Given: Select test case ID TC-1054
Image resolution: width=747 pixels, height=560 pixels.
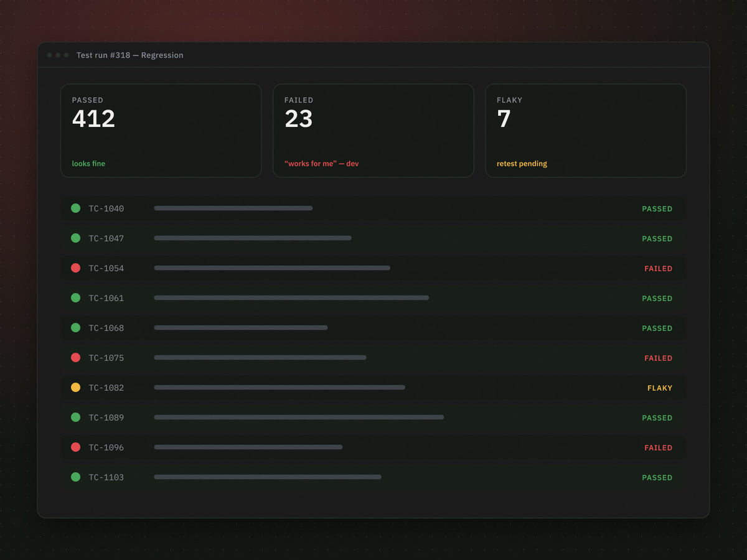Looking at the screenshot, I should 106,268.
